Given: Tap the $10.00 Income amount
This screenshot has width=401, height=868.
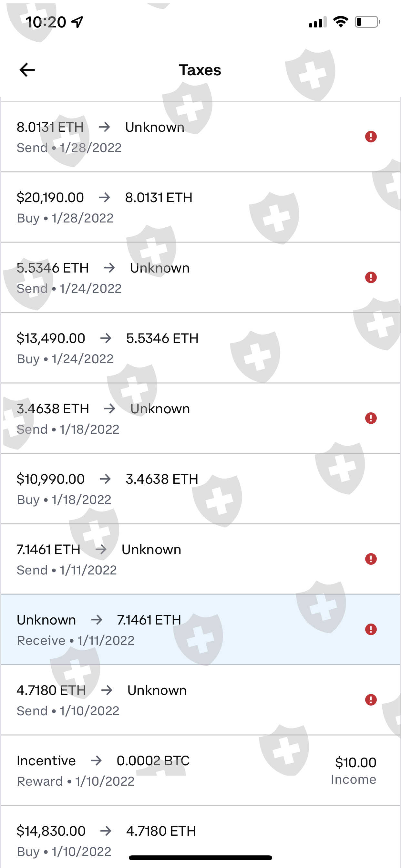Looking at the screenshot, I should click(355, 763).
